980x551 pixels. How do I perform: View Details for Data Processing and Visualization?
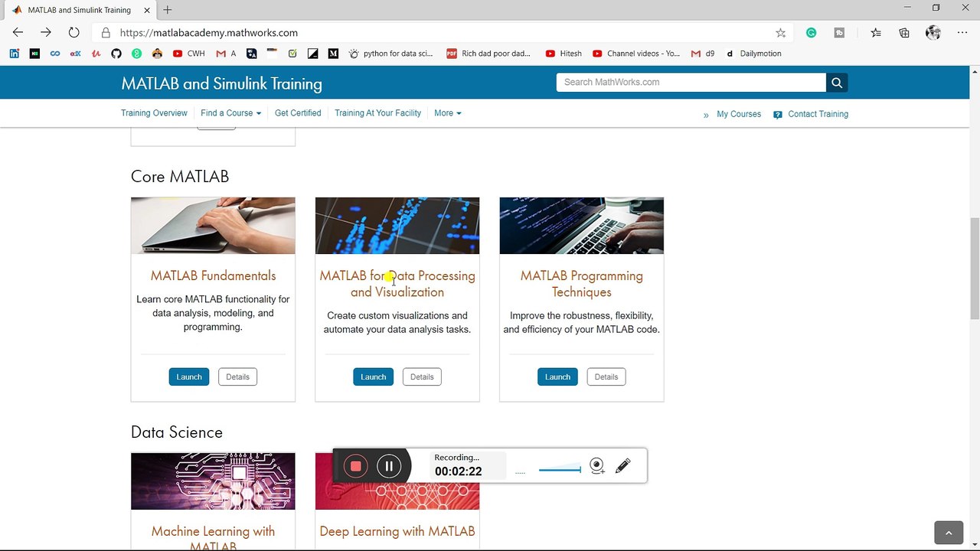(x=422, y=377)
